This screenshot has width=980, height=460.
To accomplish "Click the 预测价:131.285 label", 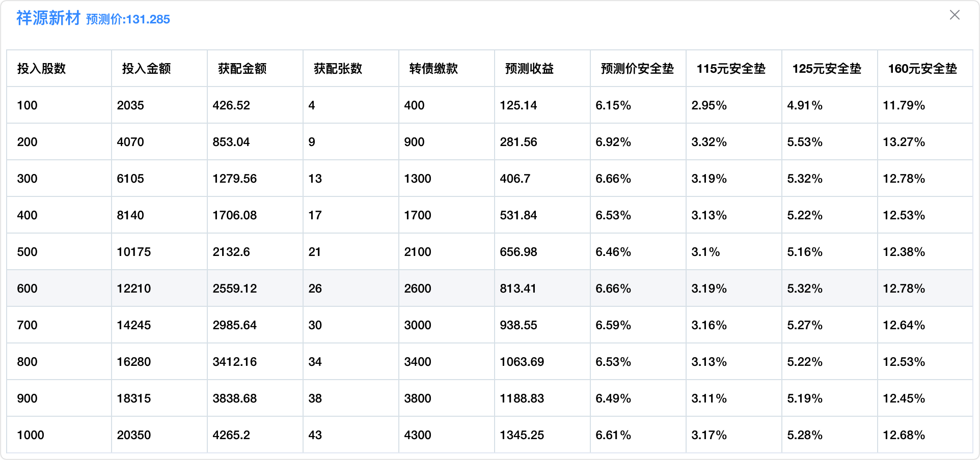I will click(x=128, y=19).
